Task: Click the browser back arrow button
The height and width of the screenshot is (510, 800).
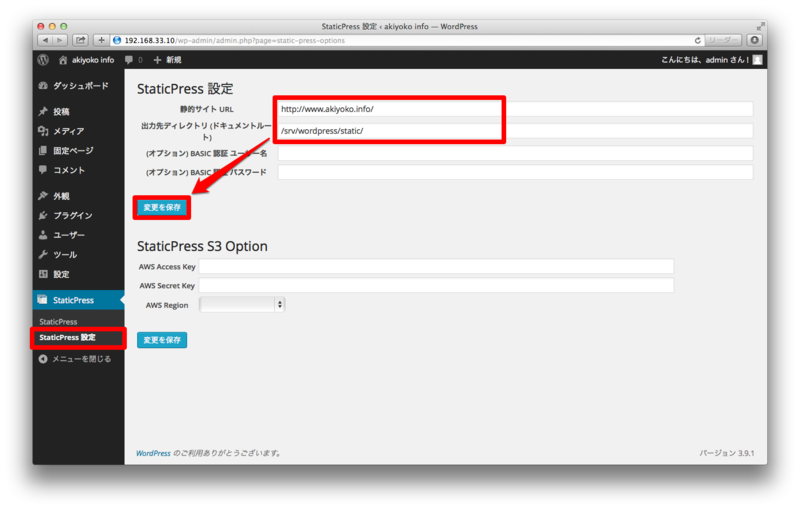Action: coord(45,40)
